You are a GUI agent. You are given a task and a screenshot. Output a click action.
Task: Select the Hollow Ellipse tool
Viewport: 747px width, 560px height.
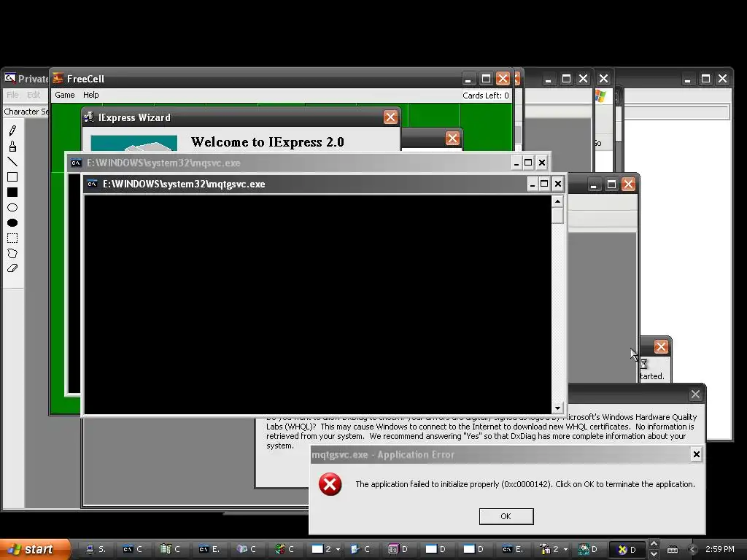point(13,207)
